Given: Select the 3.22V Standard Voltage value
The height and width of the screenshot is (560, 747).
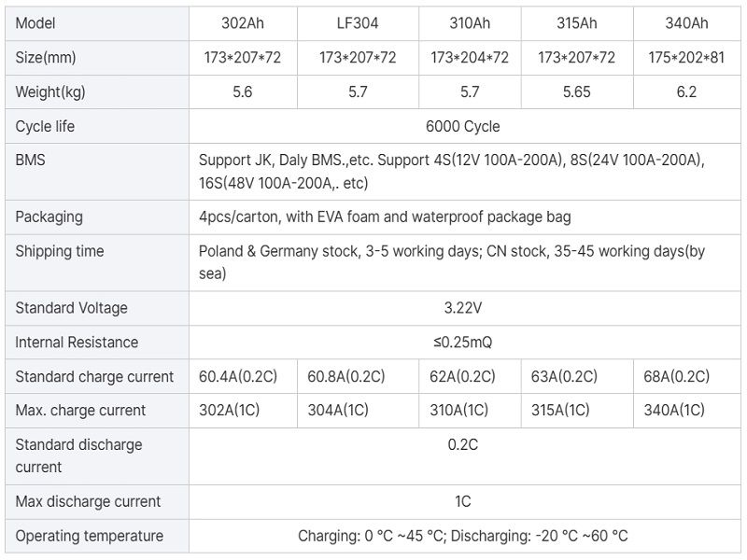Looking at the screenshot, I should tap(466, 308).
